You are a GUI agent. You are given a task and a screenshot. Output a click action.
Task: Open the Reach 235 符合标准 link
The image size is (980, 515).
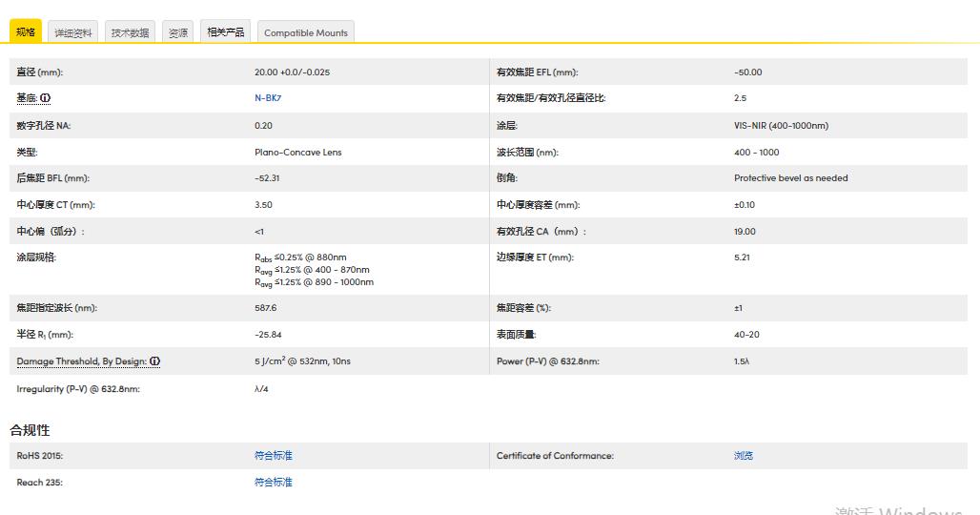point(274,482)
